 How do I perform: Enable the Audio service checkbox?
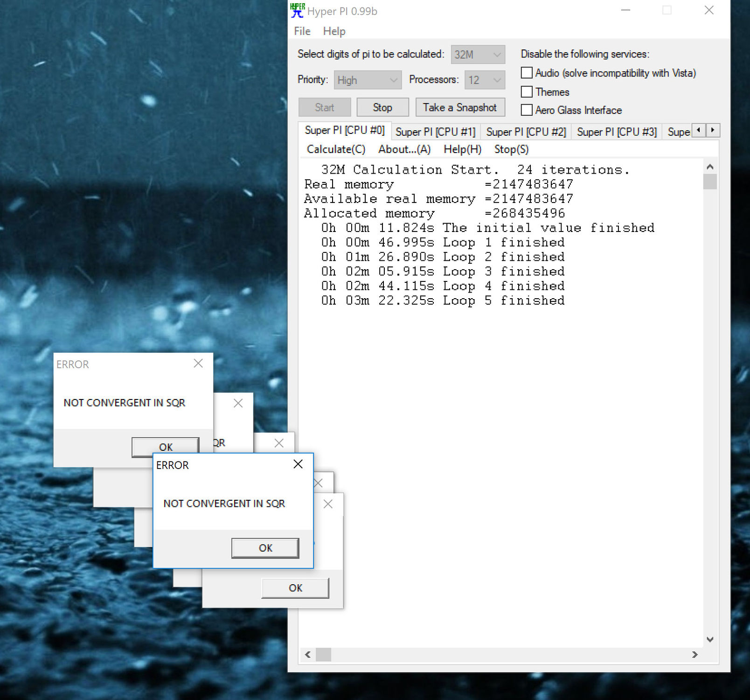pyautogui.click(x=527, y=73)
